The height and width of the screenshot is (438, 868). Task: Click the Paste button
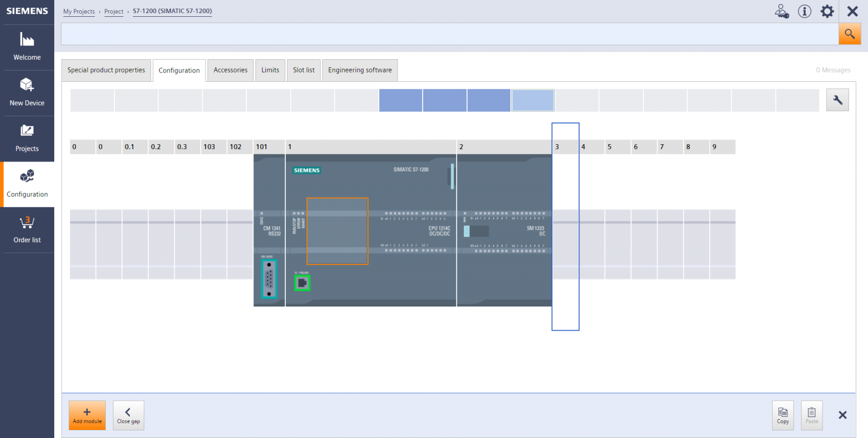point(812,415)
